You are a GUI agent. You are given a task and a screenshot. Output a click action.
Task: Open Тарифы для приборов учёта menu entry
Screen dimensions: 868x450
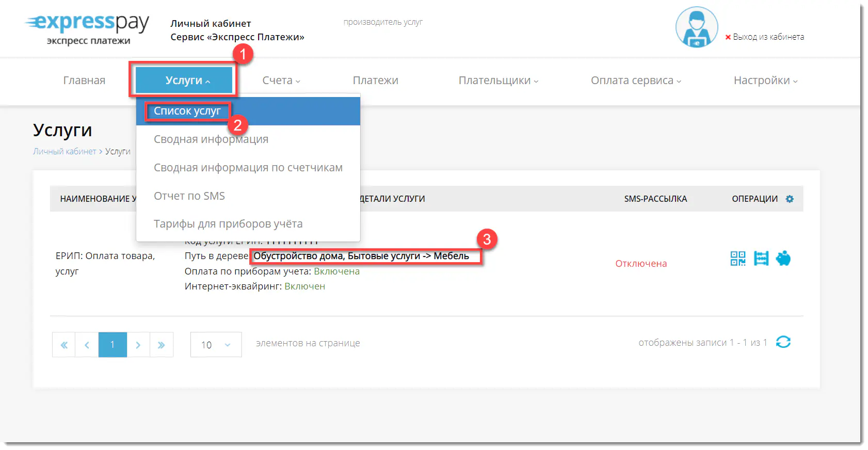(228, 224)
